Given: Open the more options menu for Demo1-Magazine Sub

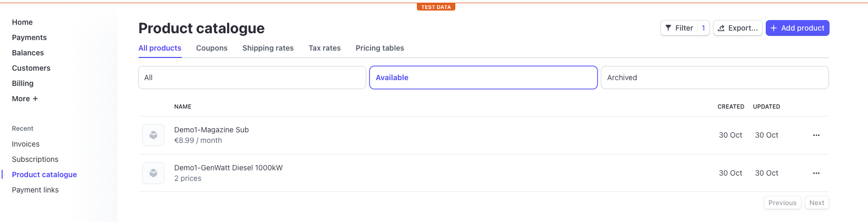Looking at the screenshot, I should click(x=816, y=135).
